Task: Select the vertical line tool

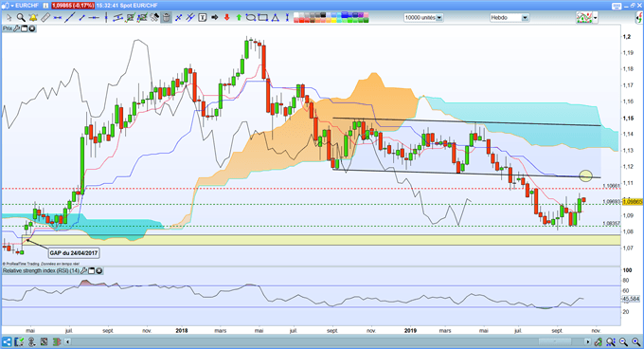Action: pyautogui.click(x=106, y=18)
